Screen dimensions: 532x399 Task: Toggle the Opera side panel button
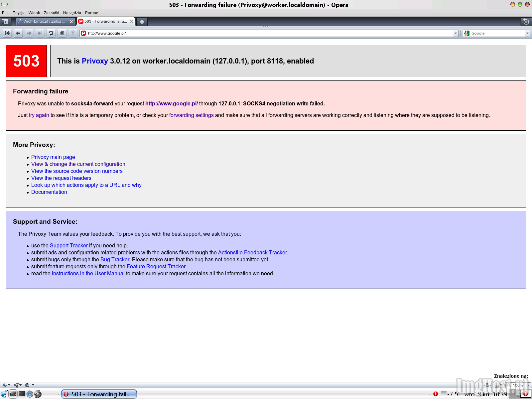pyautogui.click(x=5, y=22)
